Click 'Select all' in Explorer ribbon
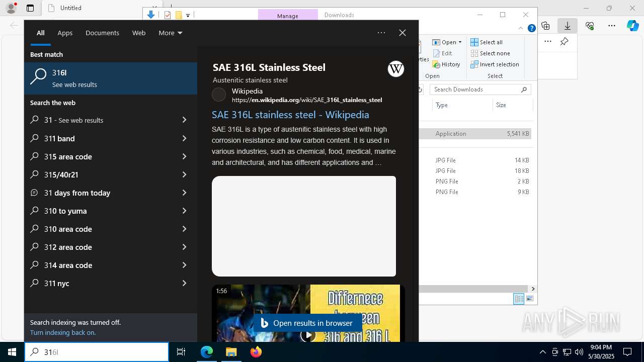644x362 pixels. click(487, 42)
